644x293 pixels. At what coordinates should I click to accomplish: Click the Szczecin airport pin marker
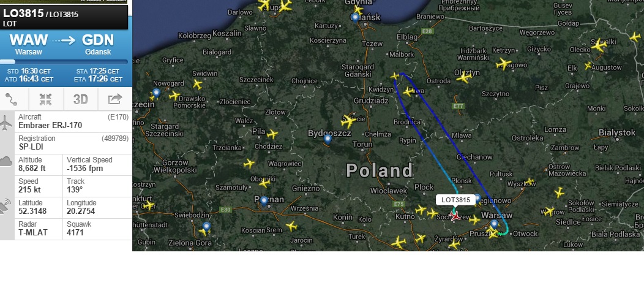point(156,93)
